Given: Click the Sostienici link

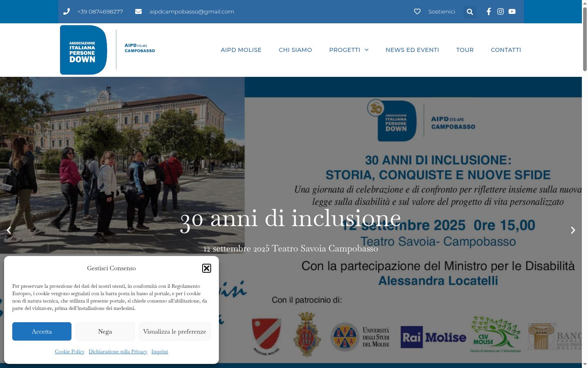Looking at the screenshot, I should pos(442,11).
